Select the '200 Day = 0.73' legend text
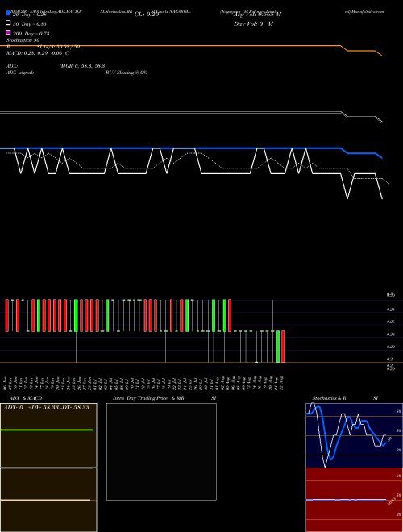Viewport: 403px width, 532px height. click(x=31, y=34)
